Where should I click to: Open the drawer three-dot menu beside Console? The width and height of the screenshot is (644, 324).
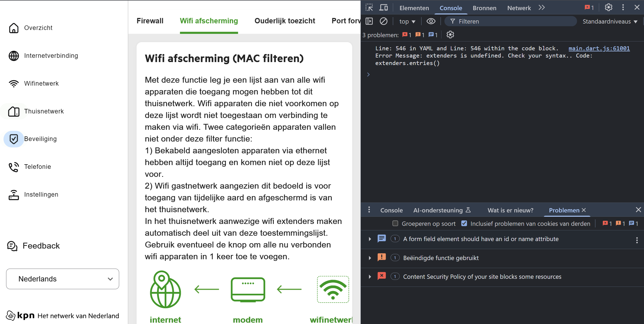[x=369, y=210]
